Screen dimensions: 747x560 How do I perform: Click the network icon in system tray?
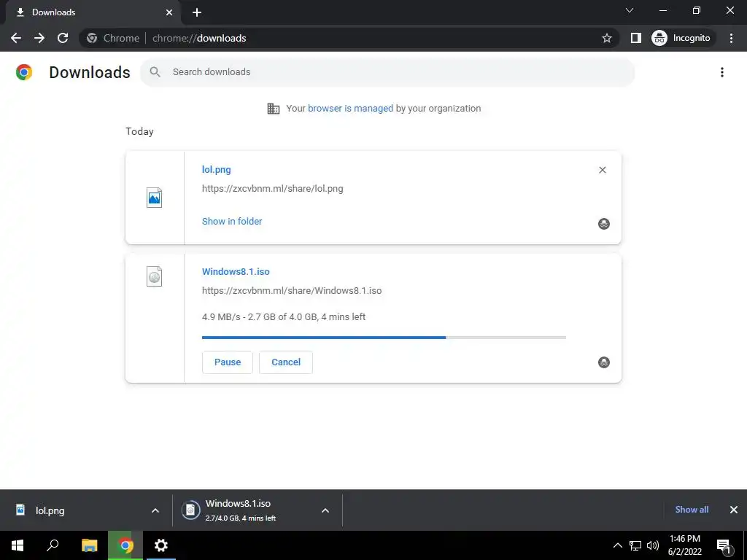click(x=635, y=545)
